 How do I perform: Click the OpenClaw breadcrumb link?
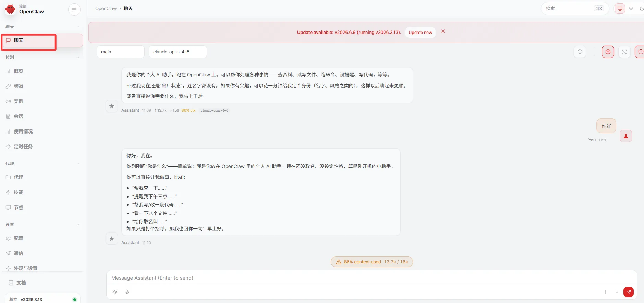[x=106, y=9]
